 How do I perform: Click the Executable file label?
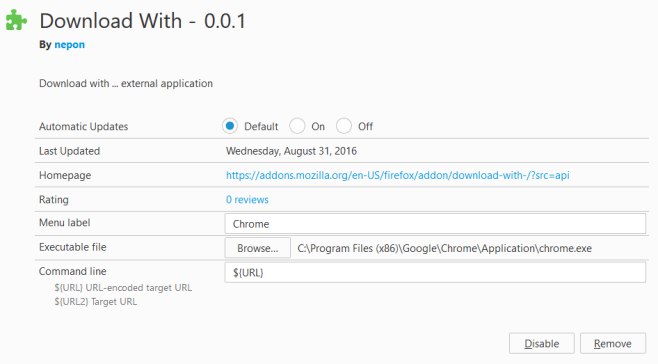pos(73,247)
